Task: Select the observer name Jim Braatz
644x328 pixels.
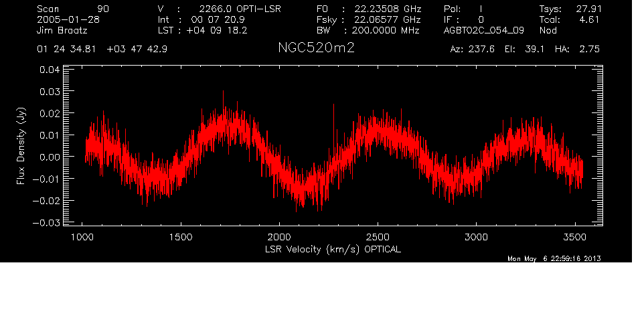Action: [62, 30]
